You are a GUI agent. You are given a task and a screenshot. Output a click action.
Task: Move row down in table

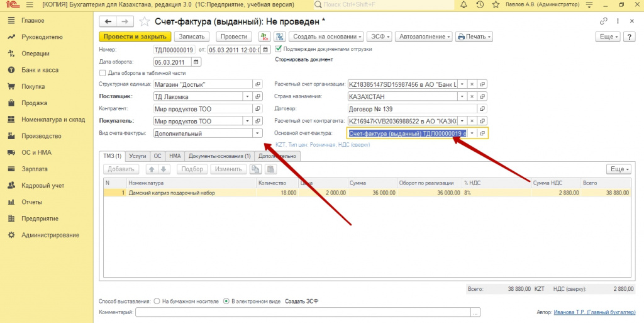click(164, 169)
